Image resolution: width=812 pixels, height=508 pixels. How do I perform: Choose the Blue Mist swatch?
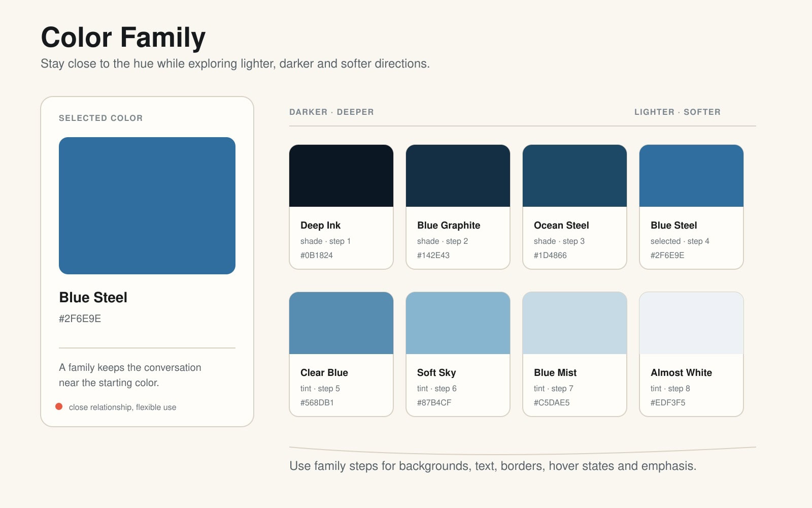574,323
